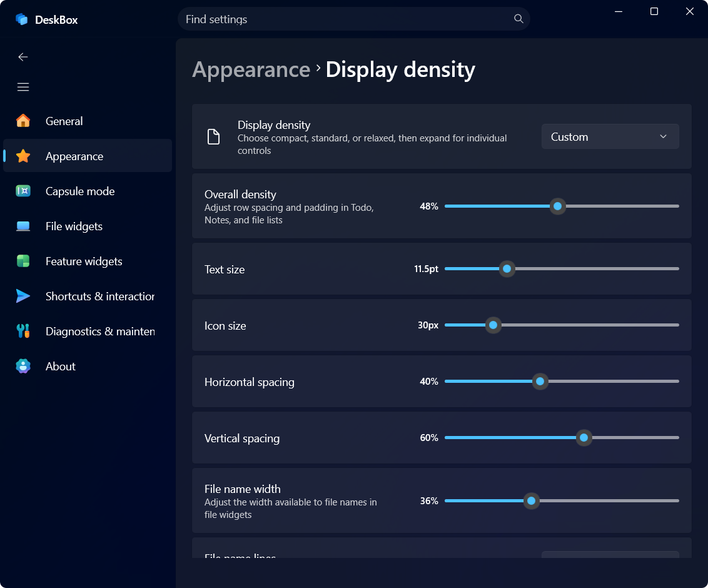Open Capsule mode settings
This screenshot has height=588, width=708.
click(x=88, y=191)
